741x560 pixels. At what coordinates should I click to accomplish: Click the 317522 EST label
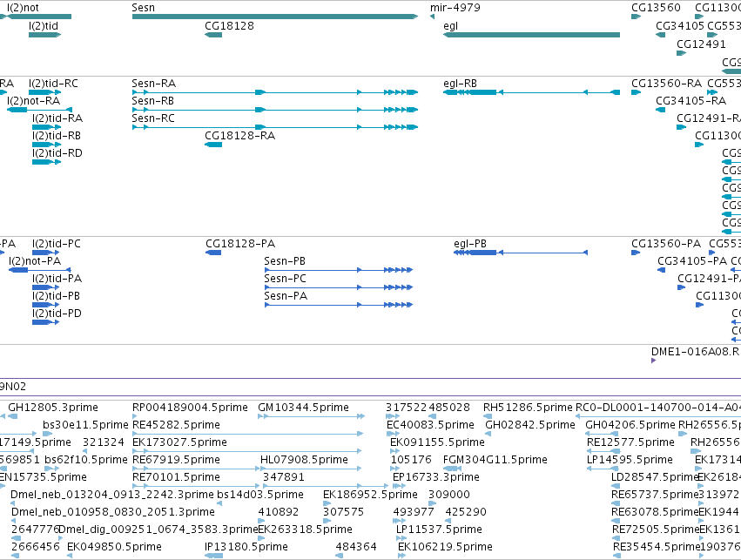tap(406, 408)
